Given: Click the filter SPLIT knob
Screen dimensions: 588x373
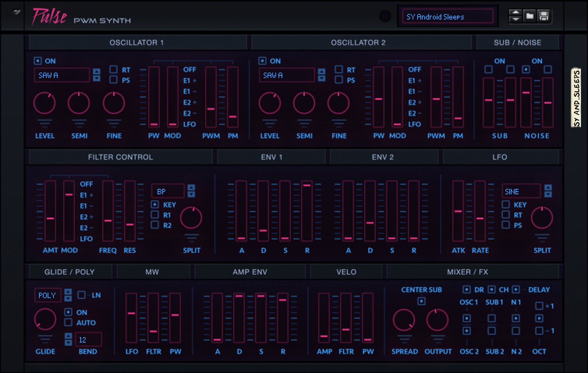Looking at the screenshot, I should pyautogui.click(x=191, y=218).
